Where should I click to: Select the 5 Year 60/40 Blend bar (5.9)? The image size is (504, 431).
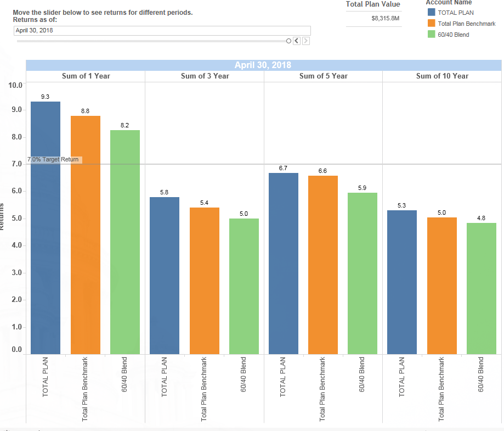(363, 273)
